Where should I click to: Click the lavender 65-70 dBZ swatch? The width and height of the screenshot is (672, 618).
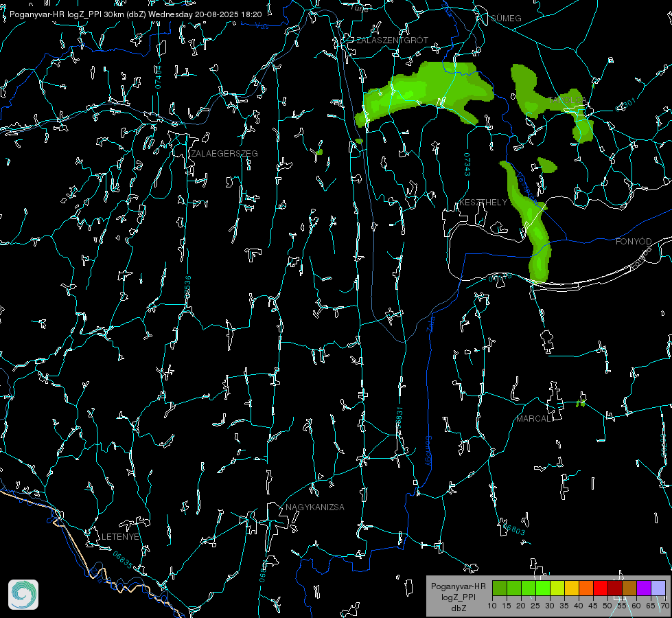658,588
